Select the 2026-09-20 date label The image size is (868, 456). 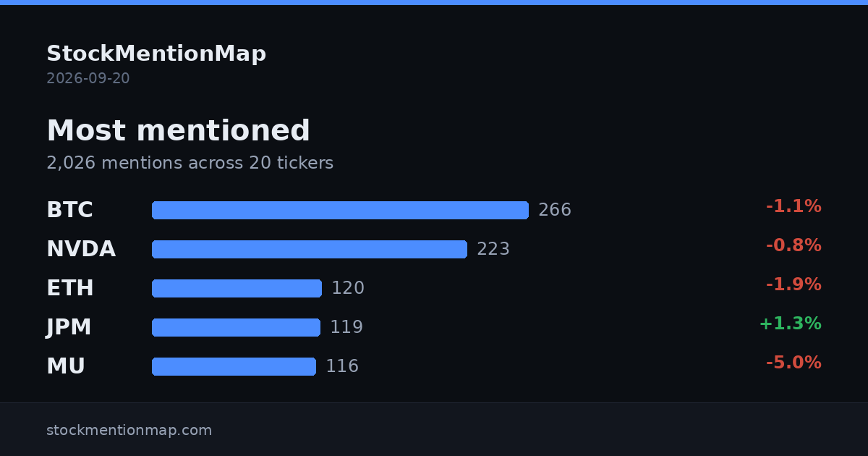click(88, 78)
